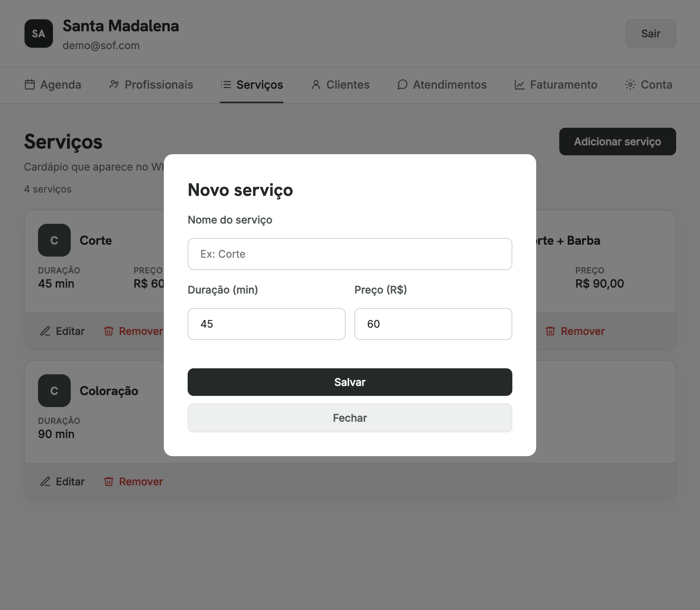
Task: Edit the Coloração service
Action: click(62, 482)
